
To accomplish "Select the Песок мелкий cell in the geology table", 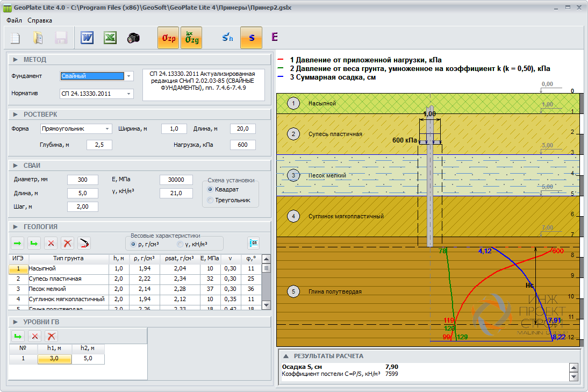I will [69, 289].
